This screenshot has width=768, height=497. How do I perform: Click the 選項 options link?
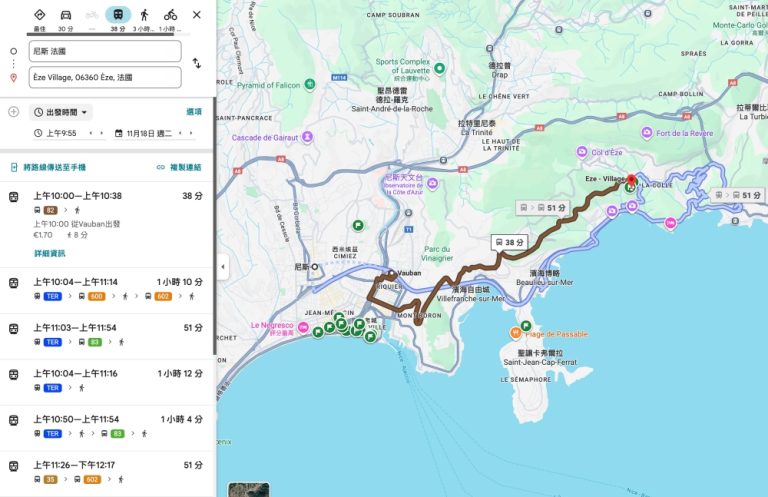click(x=194, y=112)
